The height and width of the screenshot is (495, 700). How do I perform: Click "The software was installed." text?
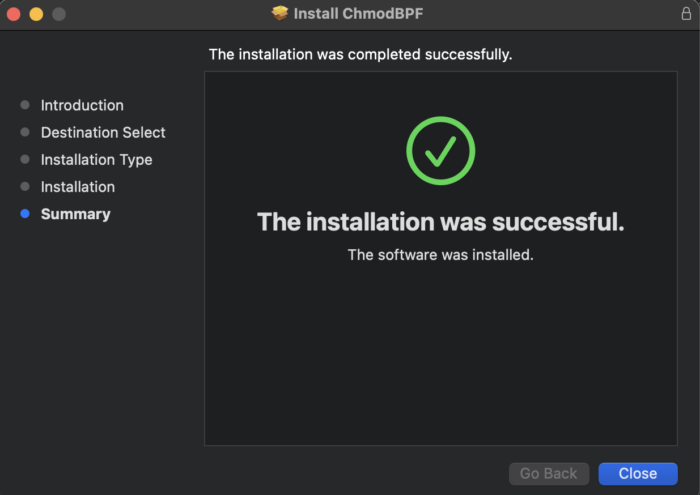440,255
